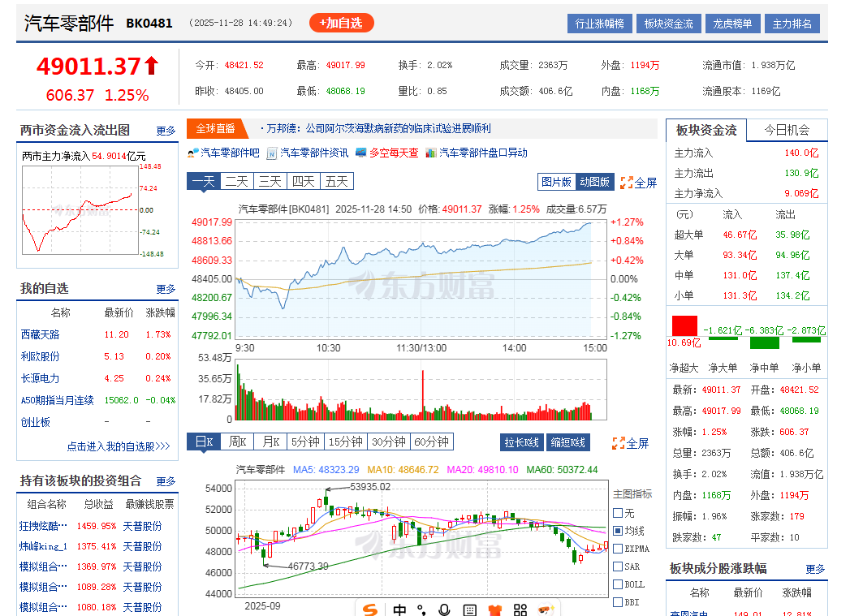Screen dimensions: 850x616
Task: Open 更多 link of 两市资金流入流出图
Action: (x=166, y=131)
